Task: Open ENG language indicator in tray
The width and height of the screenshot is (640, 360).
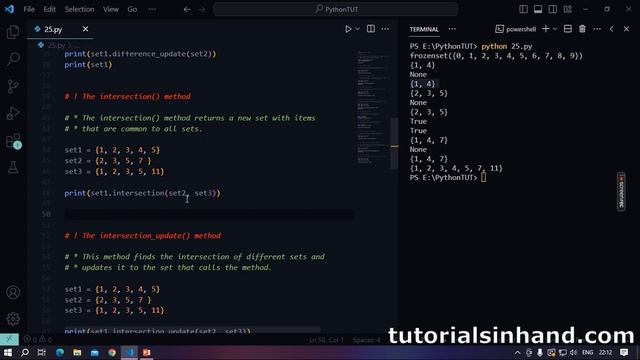Action: coord(588,352)
